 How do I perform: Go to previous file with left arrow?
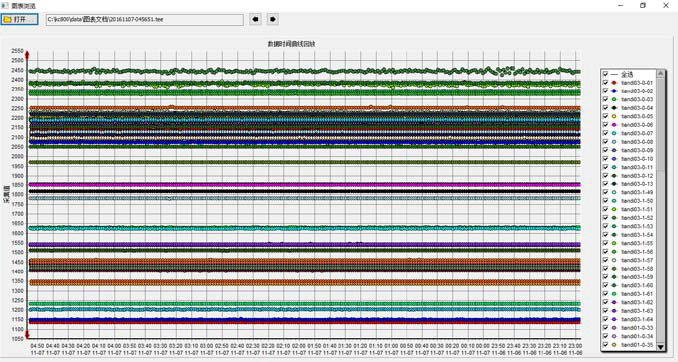click(x=256, y=19)
